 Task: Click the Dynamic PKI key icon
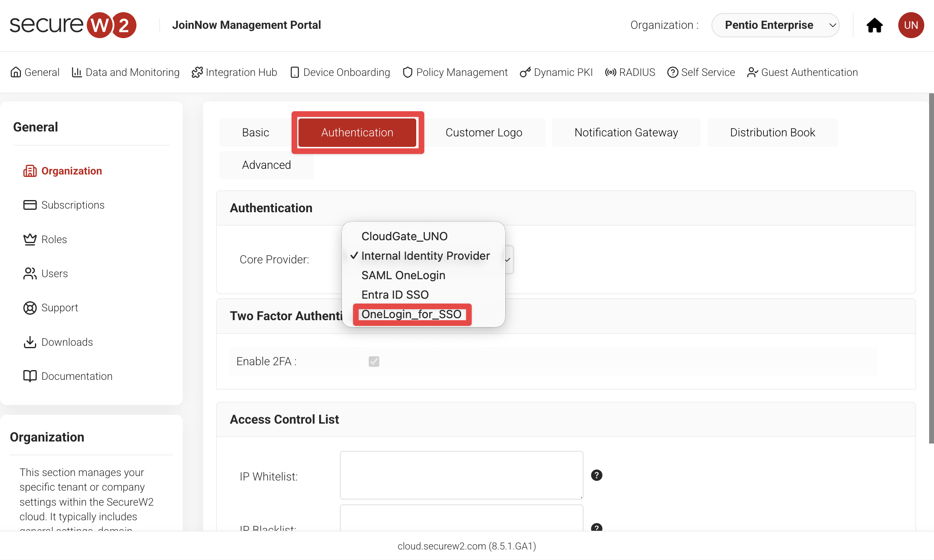[x=525, y=72]
